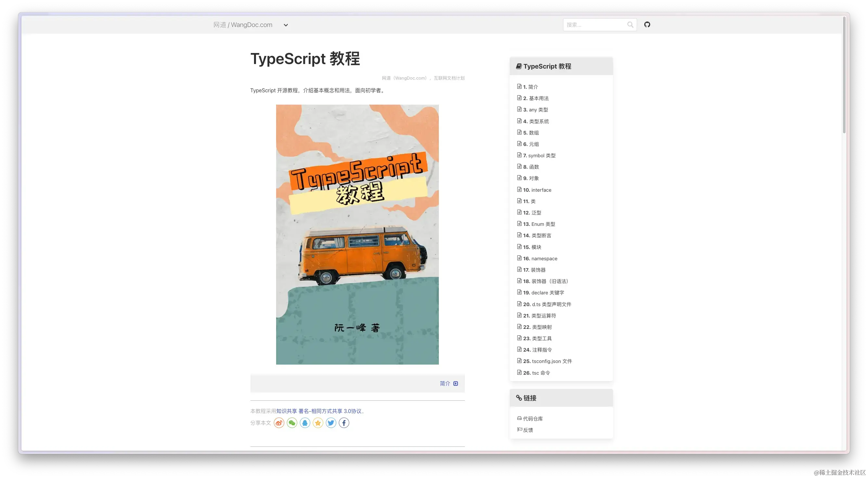Play the 简介 video using the play icon

coord(456,383)
